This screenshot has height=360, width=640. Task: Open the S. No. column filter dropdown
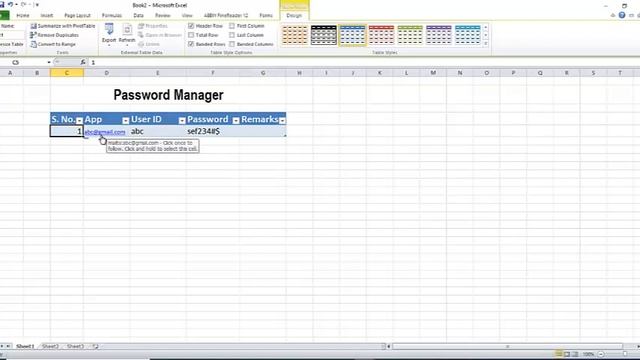point(80,120)
